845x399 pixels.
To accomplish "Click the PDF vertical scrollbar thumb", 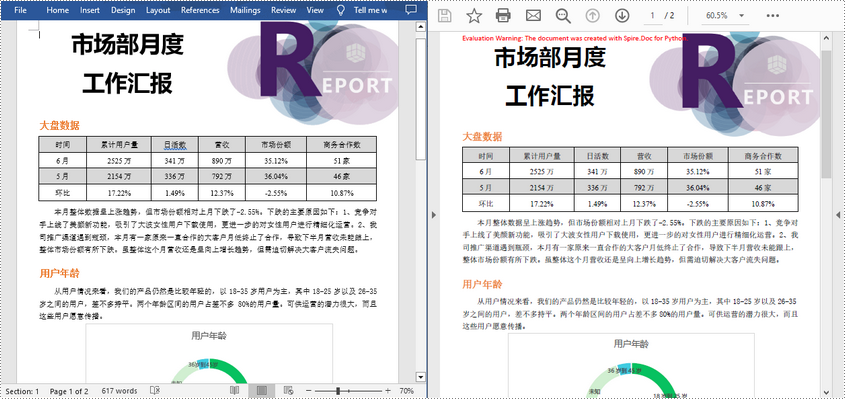I will coord(826,114).
